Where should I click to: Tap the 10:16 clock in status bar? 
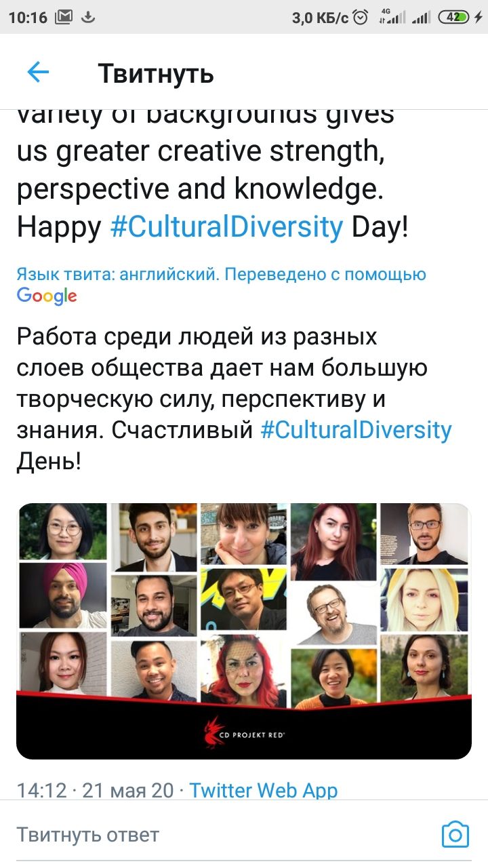click(28, 18)
